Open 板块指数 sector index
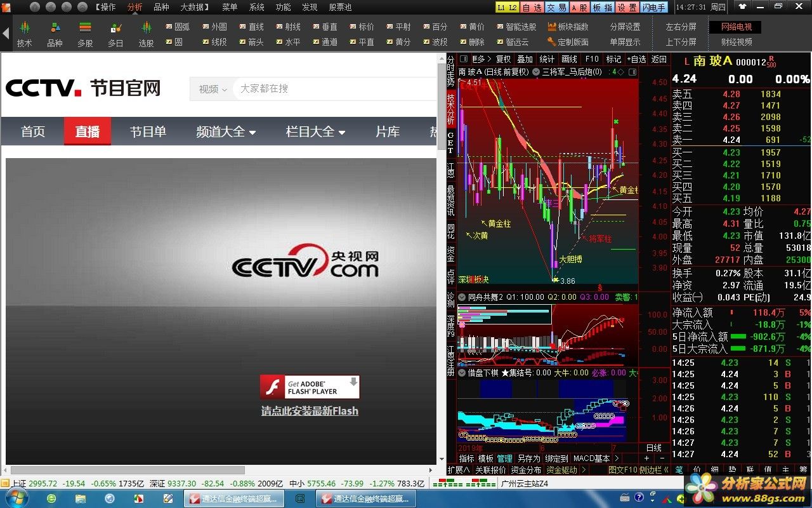This screenshot has height=508, width=812. pos(568,27)
